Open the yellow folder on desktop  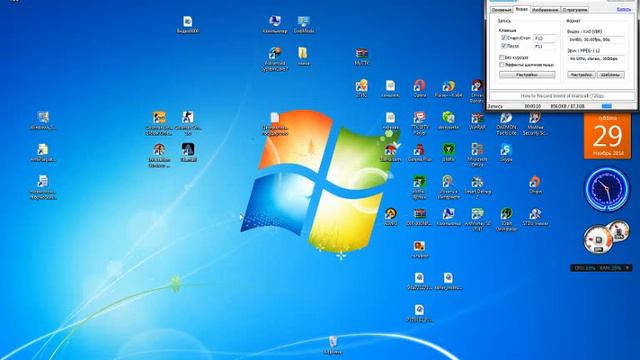click(x=303, y=56)
